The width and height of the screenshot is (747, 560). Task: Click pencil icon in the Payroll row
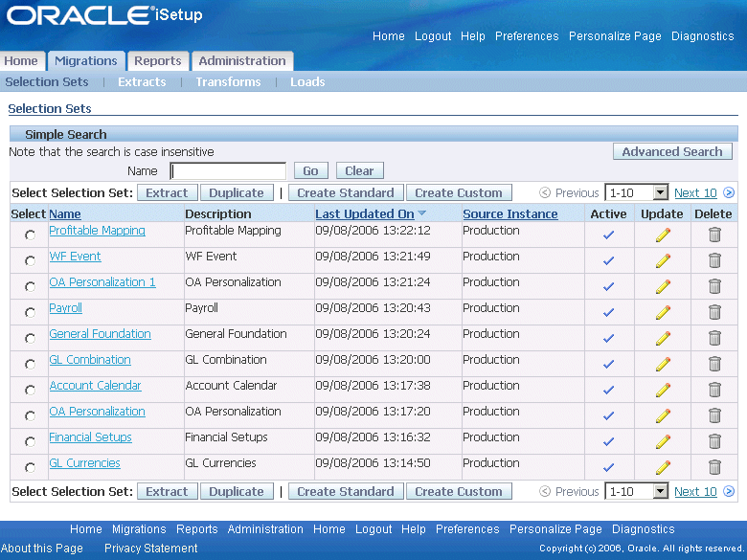(663, 312)
